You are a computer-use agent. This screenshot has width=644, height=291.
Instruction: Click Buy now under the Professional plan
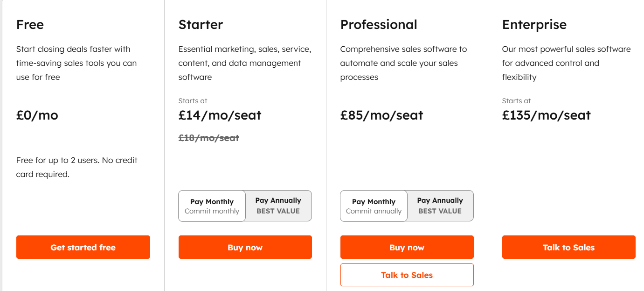coord(407,247)
